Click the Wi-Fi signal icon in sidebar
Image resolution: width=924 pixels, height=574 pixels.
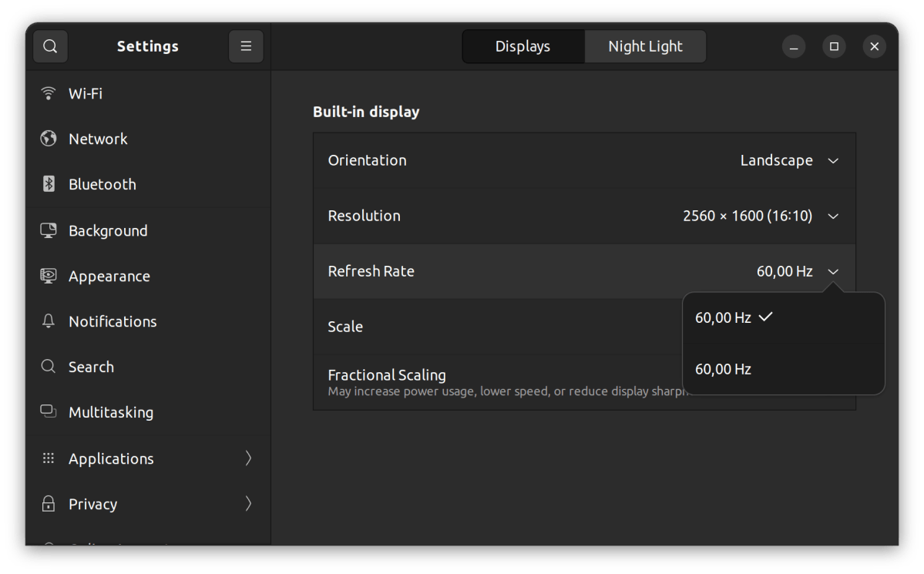tap(49, 93)
